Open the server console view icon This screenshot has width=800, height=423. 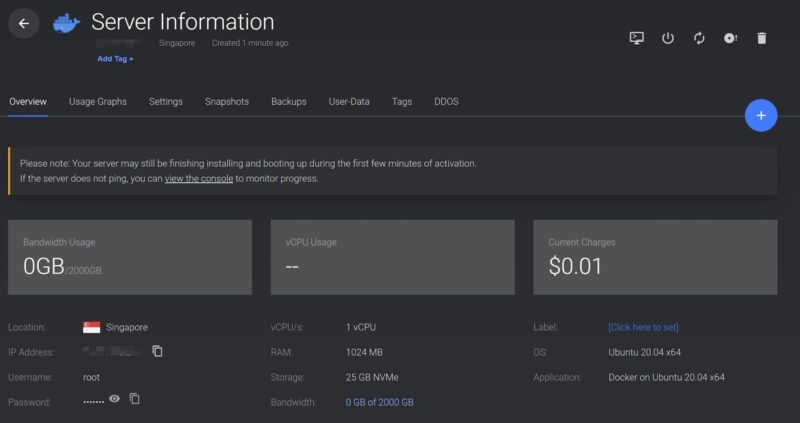(x=637, y=38)
